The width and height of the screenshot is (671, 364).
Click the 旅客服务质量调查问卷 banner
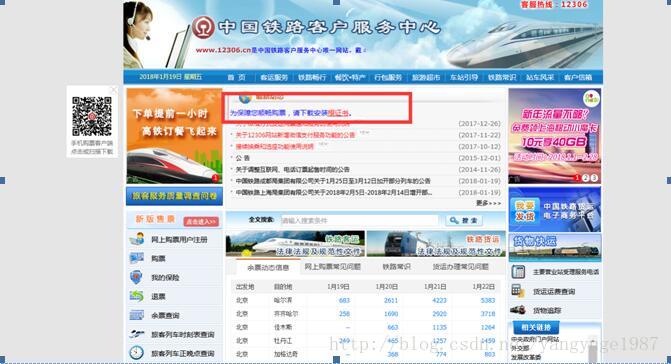point(174,196)
